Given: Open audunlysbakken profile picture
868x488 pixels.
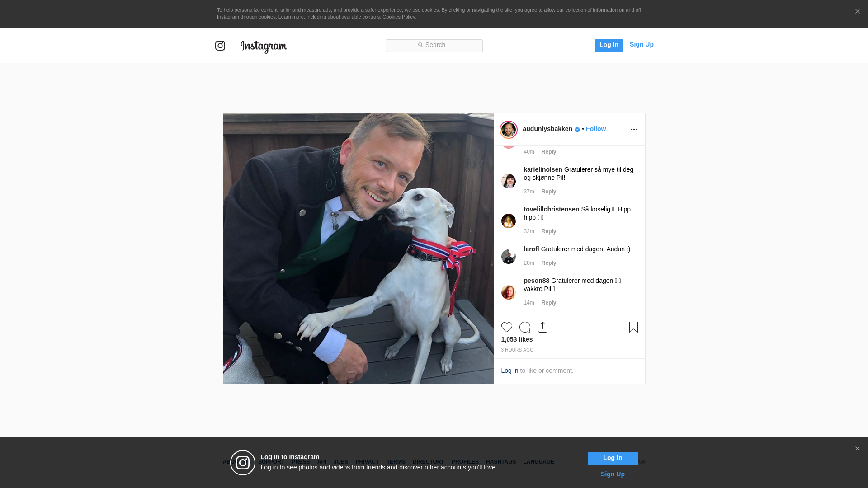Looking at the screenshot, I should pyautogui.click(x=509, y=130).
